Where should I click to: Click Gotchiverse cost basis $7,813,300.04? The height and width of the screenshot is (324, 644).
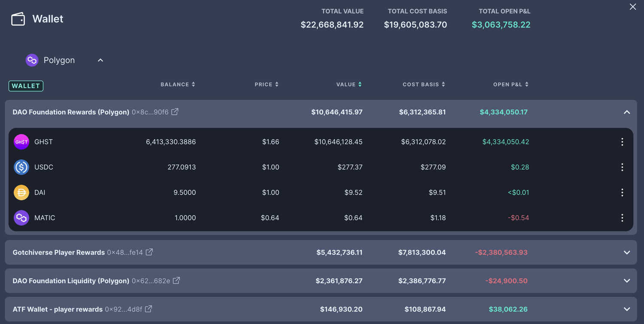(x=422, y=253)
